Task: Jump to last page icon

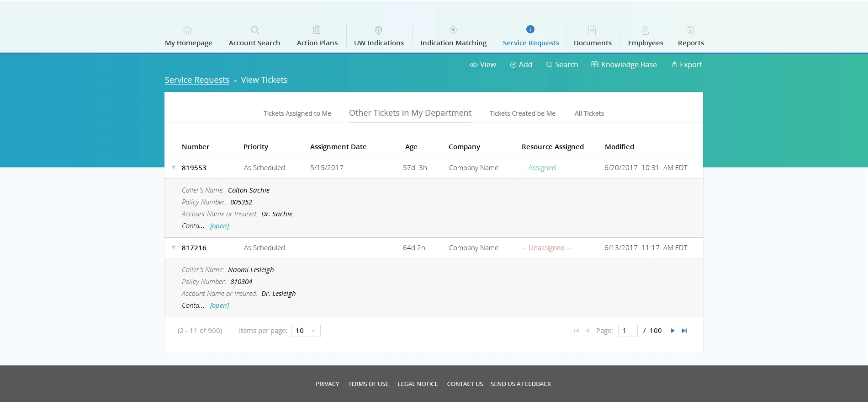Action: [x=684, y=331]
